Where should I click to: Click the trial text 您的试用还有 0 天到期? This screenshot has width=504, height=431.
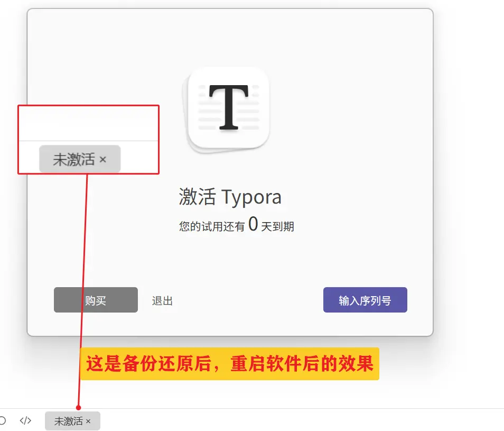tap(237, 225)
